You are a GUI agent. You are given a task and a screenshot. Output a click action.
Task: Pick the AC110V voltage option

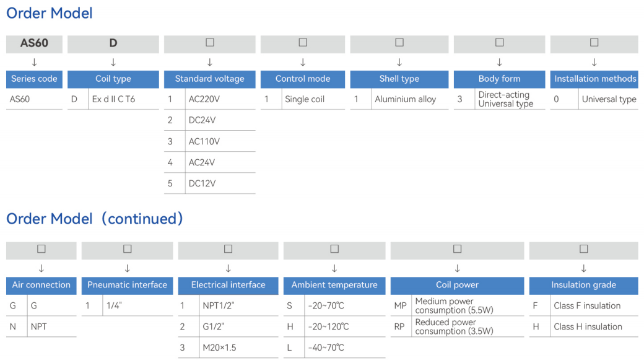[209, 141]
